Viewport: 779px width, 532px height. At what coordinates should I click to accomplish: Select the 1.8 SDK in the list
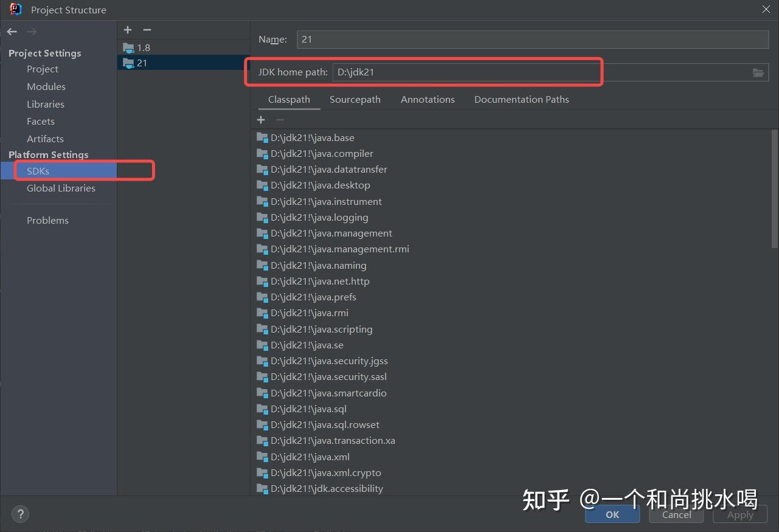point(144,47)
